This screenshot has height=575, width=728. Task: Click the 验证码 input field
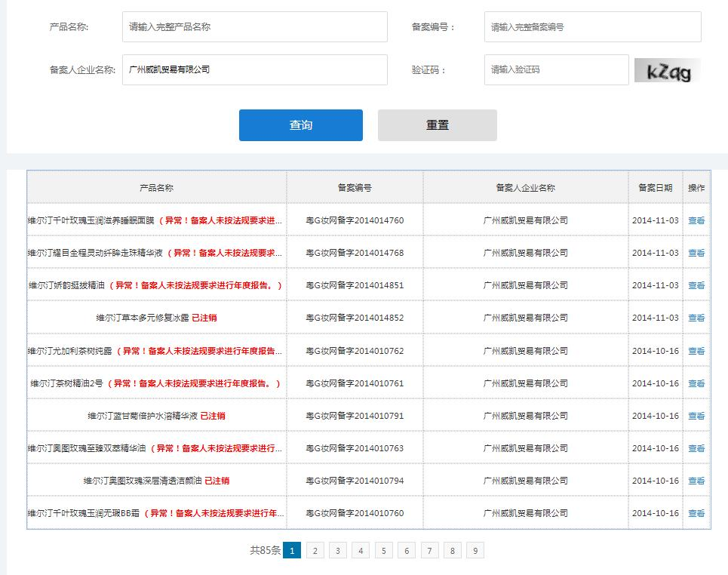tap(556, 69)
